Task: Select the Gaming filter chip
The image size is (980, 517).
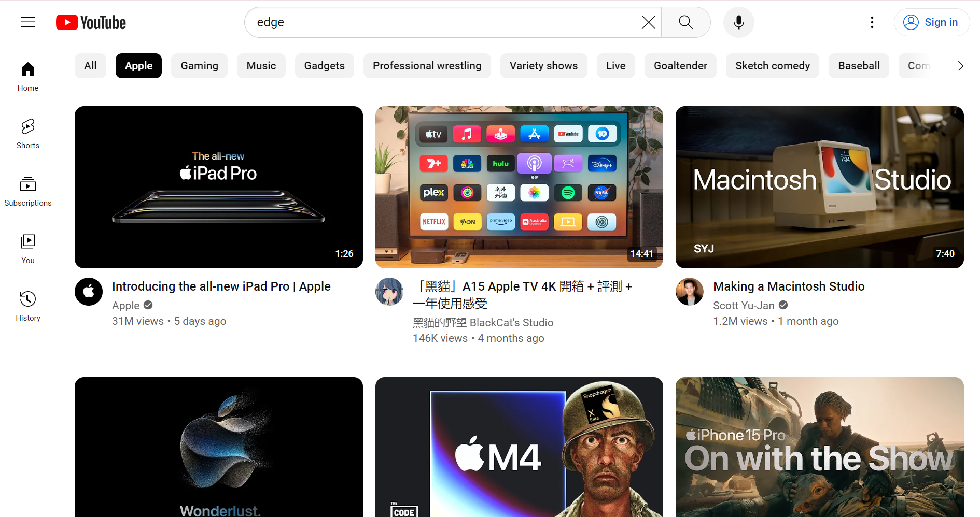Action: coord(199,66)
